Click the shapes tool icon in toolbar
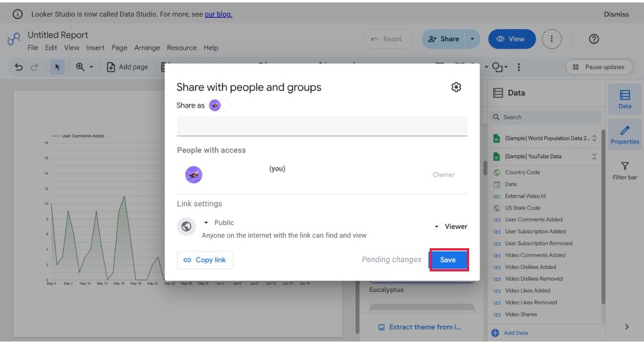 point(497,67)
